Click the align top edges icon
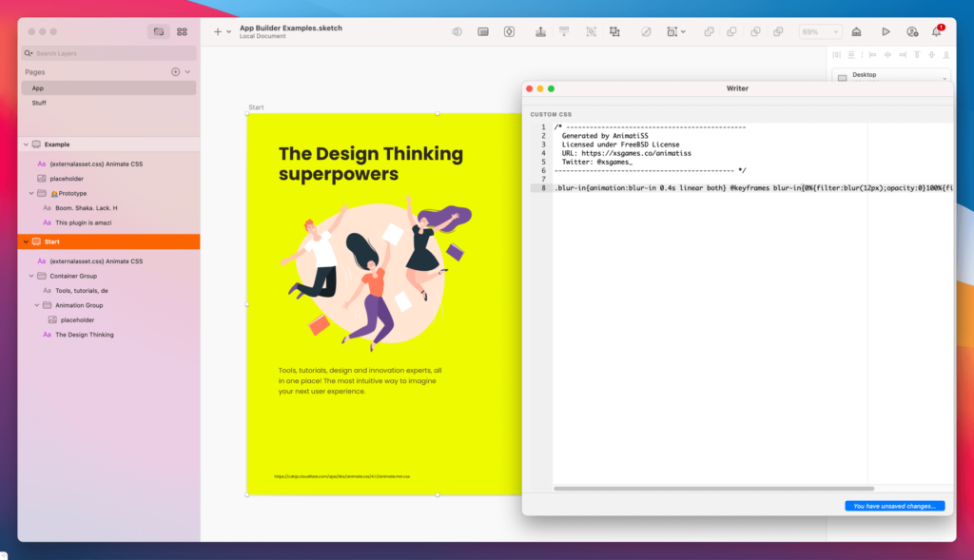 click(917, 55)
